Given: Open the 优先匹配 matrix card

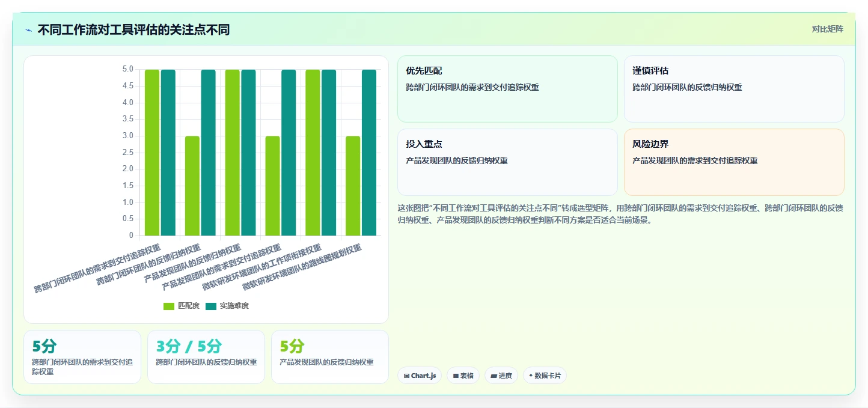Looking at the screenshot, I should coord(507,89).
